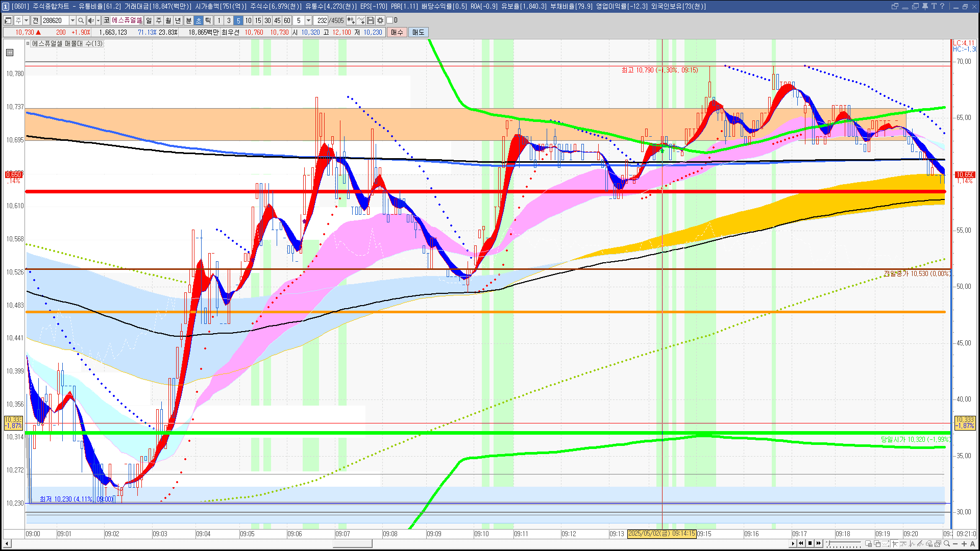The height and width of the screenshot is (551, 980).
Task: Open the 주 type dropdown arrow
Action: coord(26,20)
